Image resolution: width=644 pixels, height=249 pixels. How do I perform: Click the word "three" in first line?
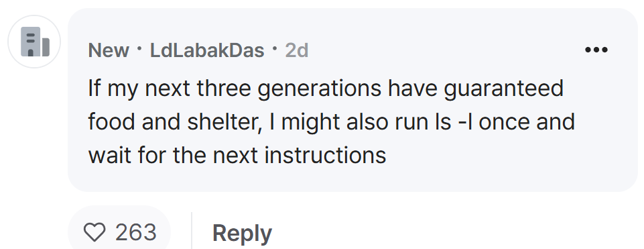(x=224, y=89)
